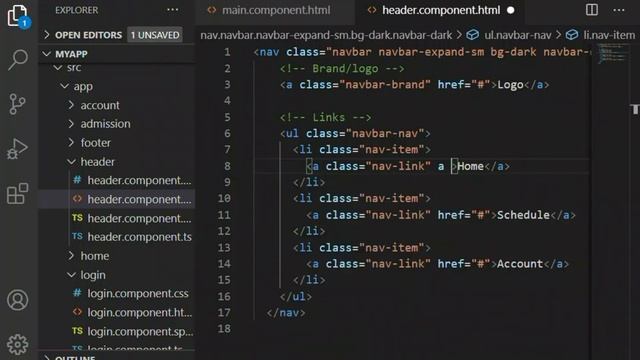Place cursor on the word Home
The width and height of the screenshot is (640, 360).
pyautogui.click(x=470, y=166)
